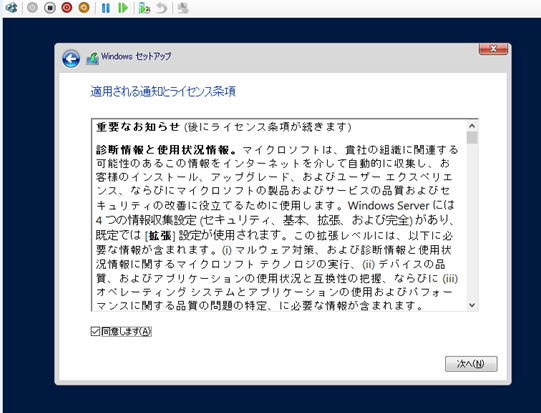The height and width of the screenshot is (413, 541).
Task: Click the Windows セットアップ title icon
Action: pos(92,59)
